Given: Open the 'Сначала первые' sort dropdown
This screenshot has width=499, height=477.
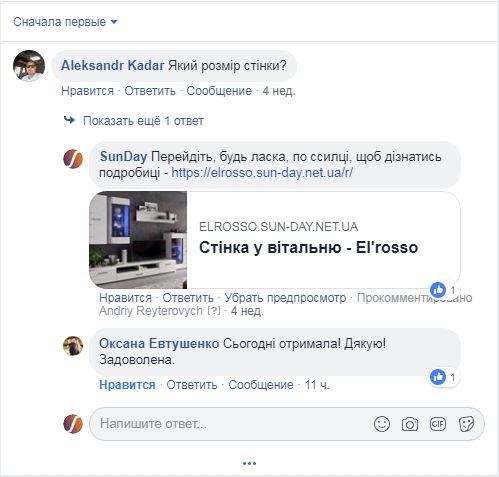Looking at the screenshot, I should pyautogui.click(x=65, y=22).
